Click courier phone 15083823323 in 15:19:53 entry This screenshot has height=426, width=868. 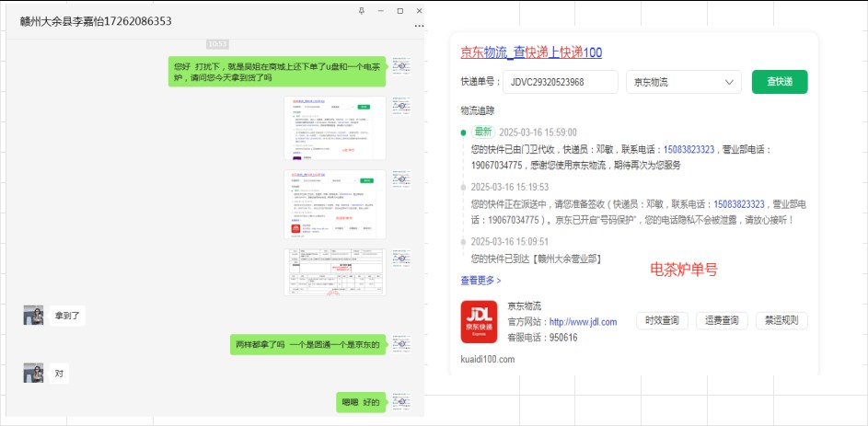point(739,204)
